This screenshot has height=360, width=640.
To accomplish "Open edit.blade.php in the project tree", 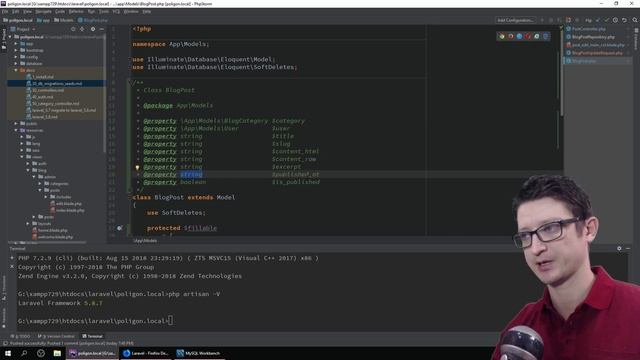I will click(66, 204).
